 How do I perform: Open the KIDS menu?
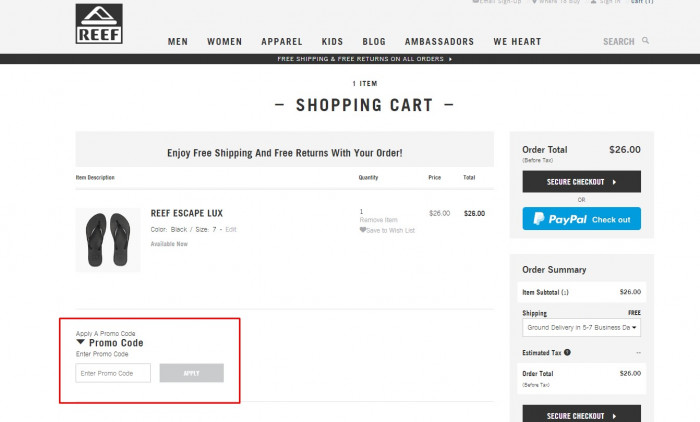[x=332, y=42]
